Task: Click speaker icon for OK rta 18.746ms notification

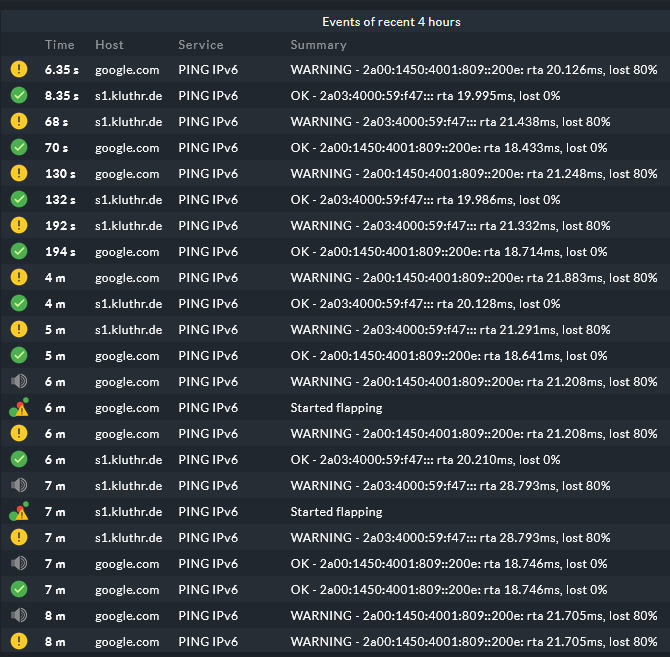Action: 19,563
